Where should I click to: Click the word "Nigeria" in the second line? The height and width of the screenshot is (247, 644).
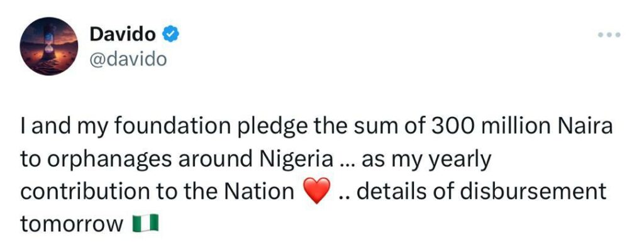pos(296,159)
